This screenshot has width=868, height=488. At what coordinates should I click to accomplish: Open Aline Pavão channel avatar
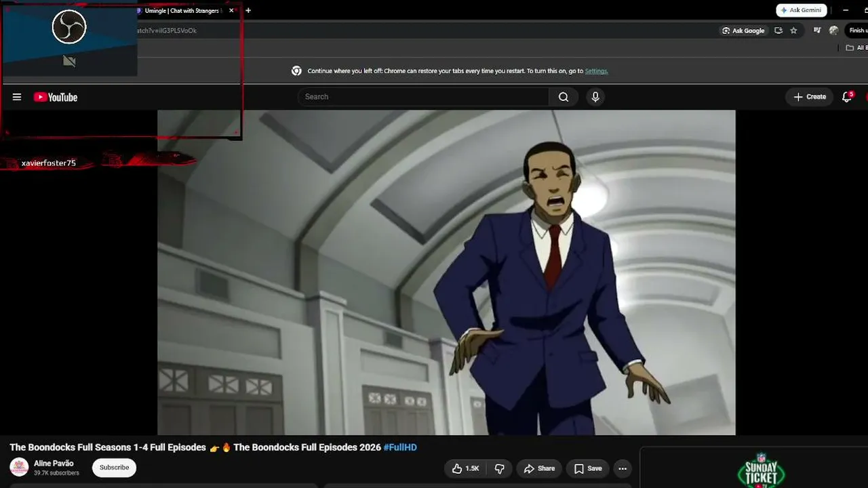pos(19,467)
